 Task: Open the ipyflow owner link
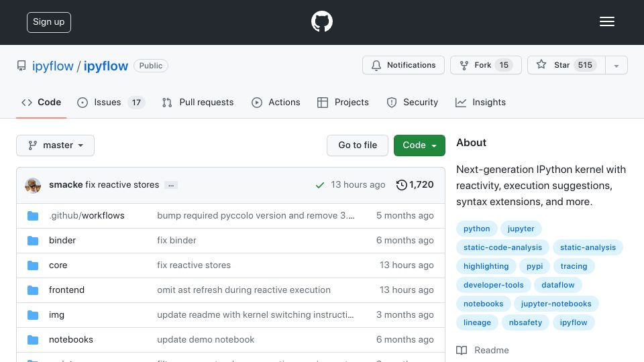click(52, 66)
